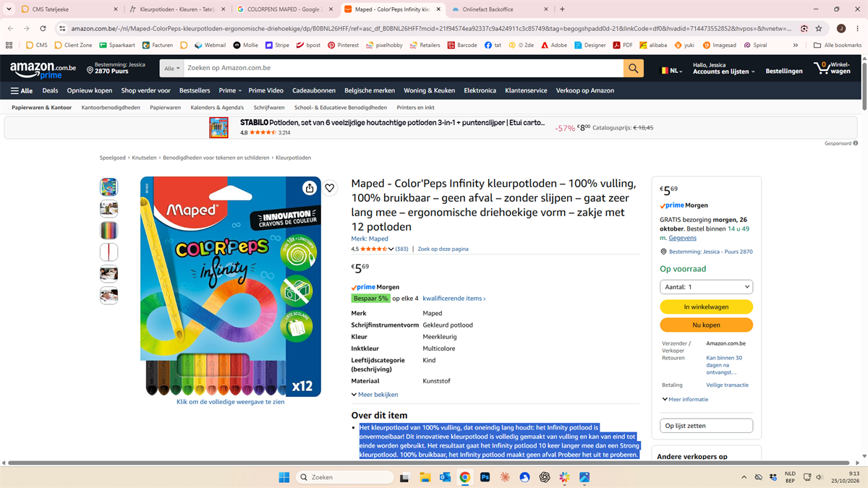The image size is (868, 488).
Task: Open Outlook from the taskbar
Action: coord(445,477)
